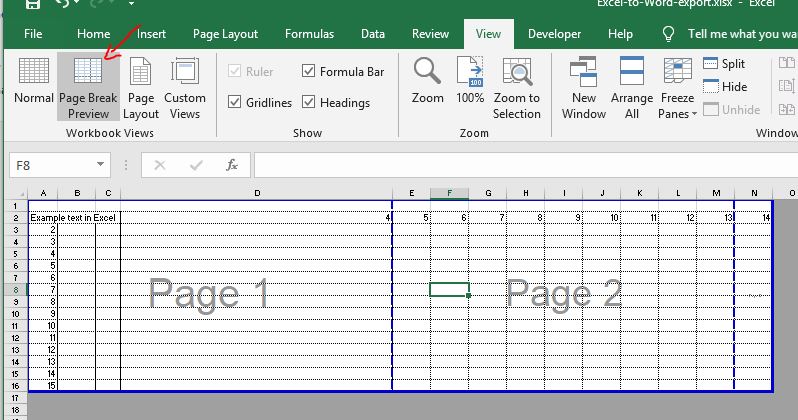Click Arrange All windows
The image size is (798, 420).
click(632, 88)
